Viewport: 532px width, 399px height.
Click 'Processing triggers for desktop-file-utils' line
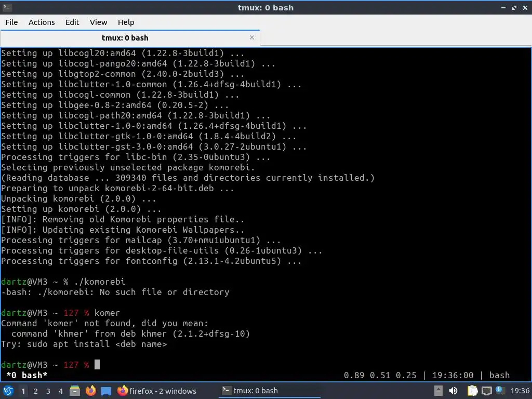(162, 251)
